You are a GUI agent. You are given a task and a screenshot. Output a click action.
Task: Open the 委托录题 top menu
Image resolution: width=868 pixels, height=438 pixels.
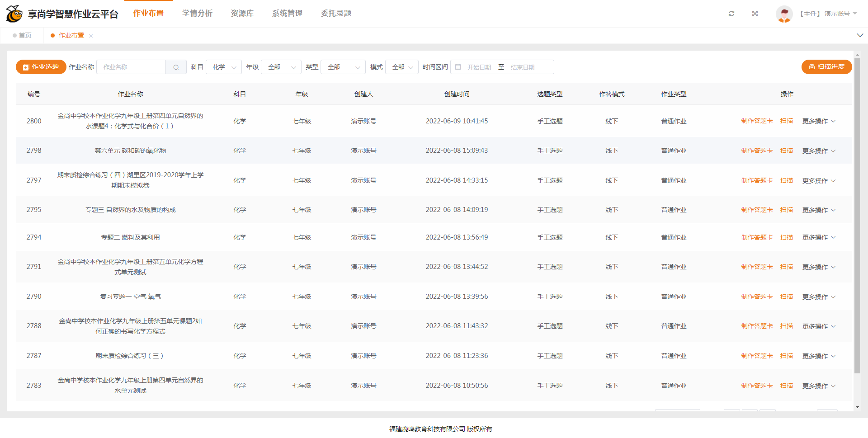[336, 14]
